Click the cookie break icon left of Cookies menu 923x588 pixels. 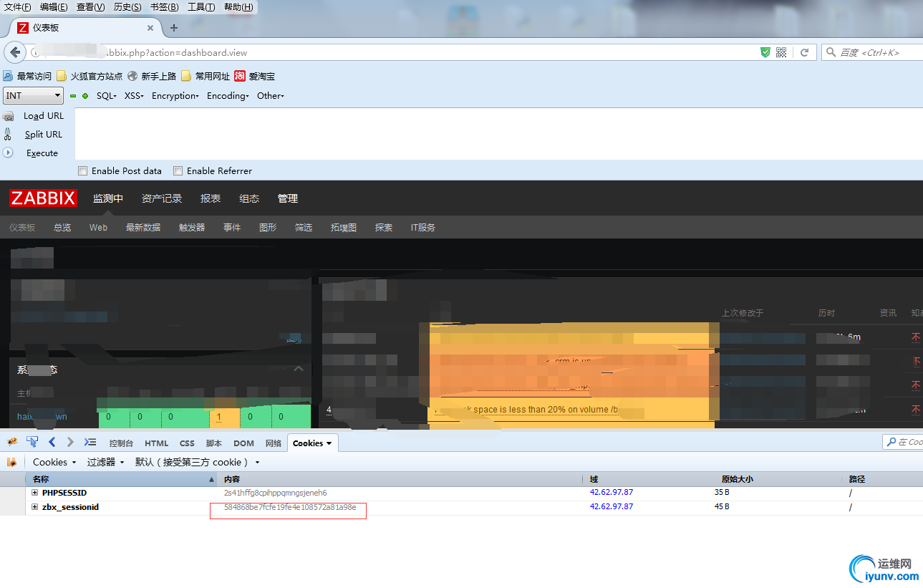point(11,462)
